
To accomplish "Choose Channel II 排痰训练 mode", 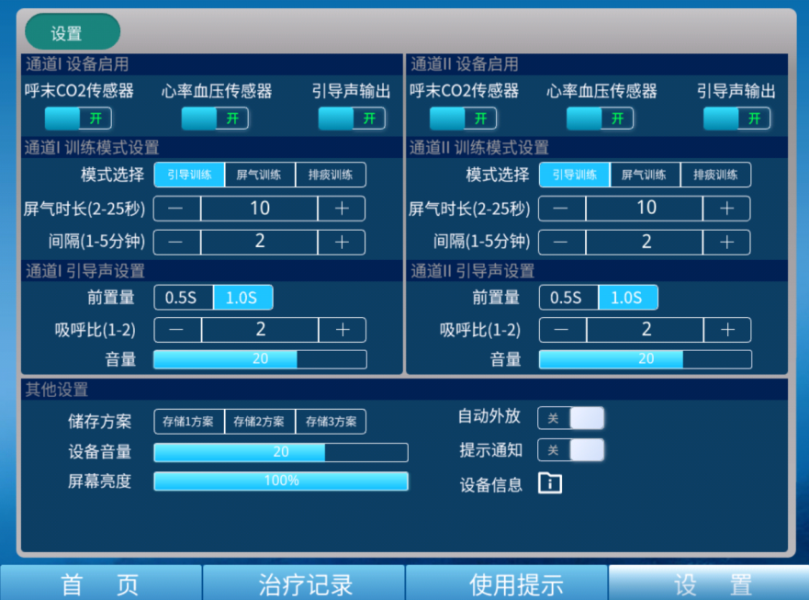I will [715, 175].
